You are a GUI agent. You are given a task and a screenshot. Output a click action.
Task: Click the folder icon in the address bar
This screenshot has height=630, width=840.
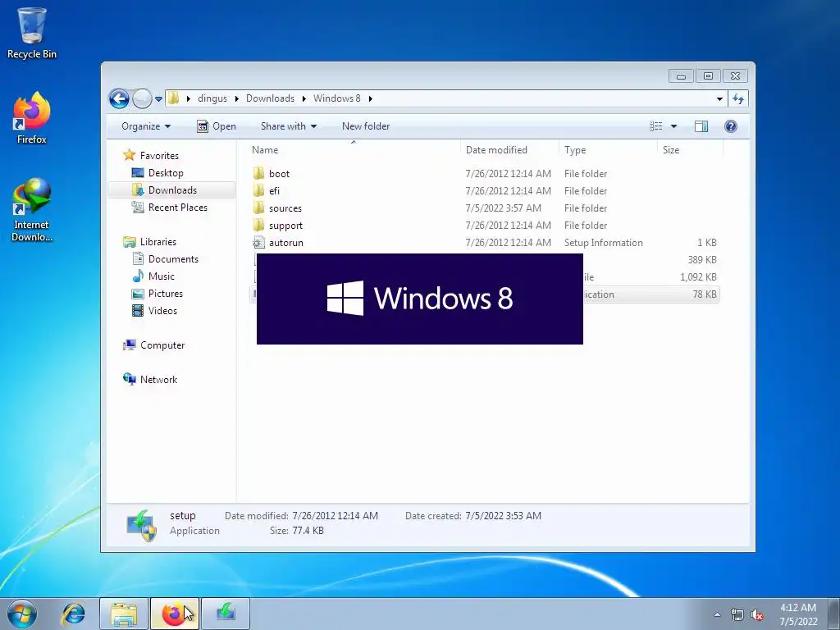point(174,98)
